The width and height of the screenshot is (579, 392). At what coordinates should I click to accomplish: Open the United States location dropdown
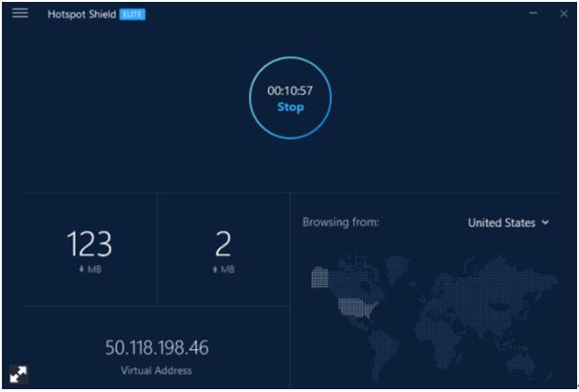(508, 223)
